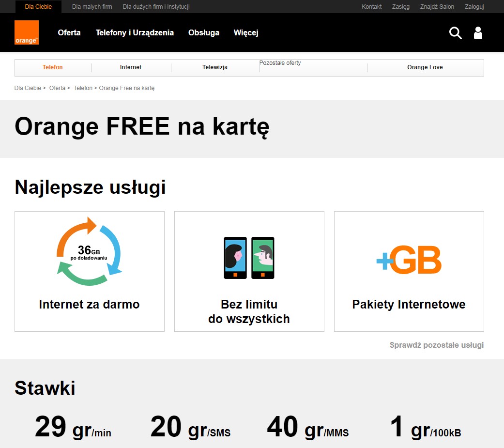Click the user account icon

[x=478, y=33]
